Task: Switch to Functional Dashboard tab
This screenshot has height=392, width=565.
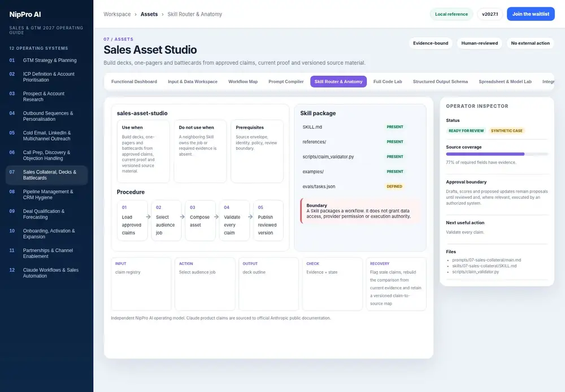Action: tap(134, 82)
